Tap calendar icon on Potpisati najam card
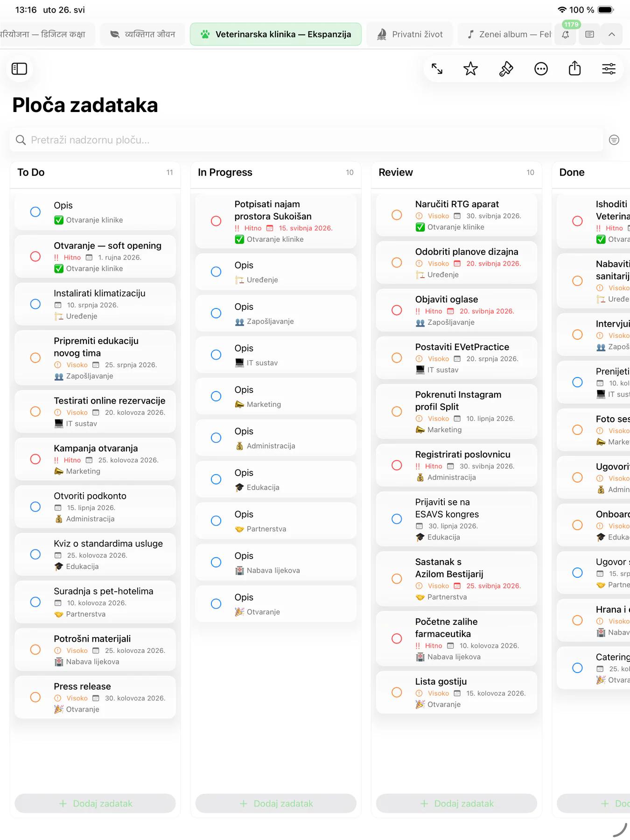 point(270,228)
